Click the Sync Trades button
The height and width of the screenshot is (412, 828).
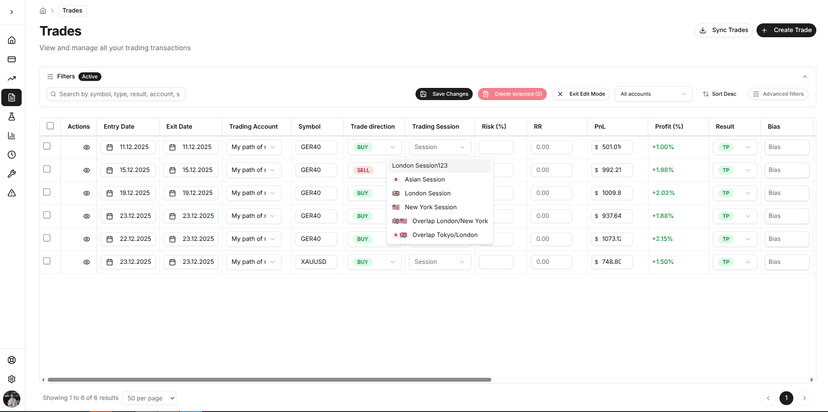723,30
